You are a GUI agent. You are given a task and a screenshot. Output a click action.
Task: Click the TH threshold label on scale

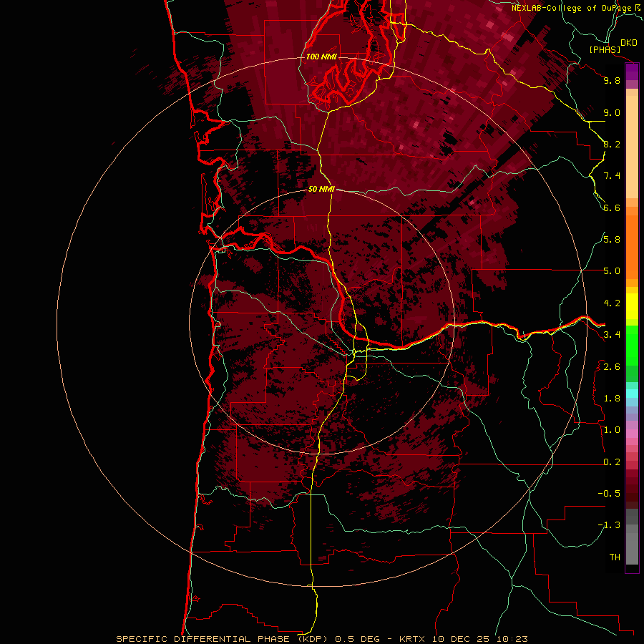(x=615, y=557)
